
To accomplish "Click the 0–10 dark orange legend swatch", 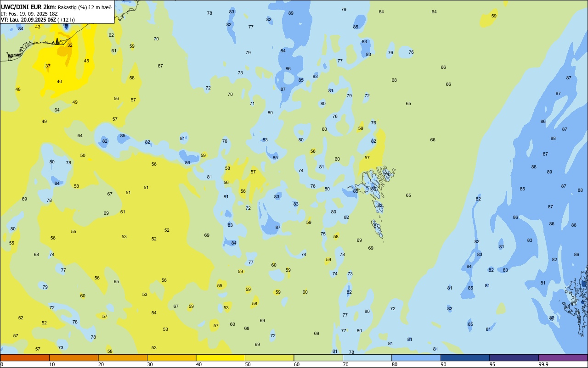I will (x=25, y=357).
